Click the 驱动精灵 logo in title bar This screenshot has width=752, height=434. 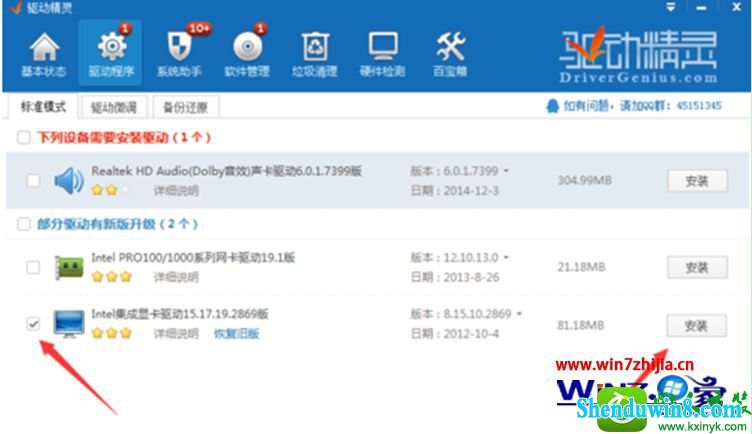pos(15,7)
